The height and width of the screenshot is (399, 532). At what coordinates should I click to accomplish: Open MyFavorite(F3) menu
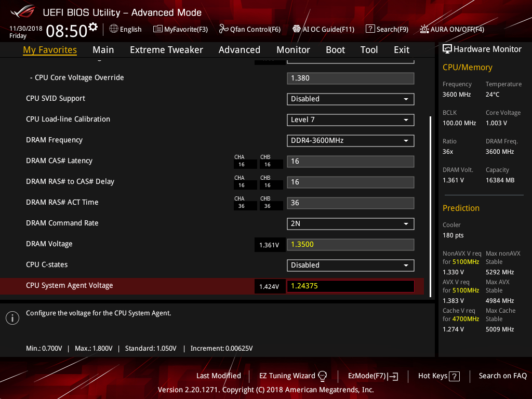click(180, 29)
